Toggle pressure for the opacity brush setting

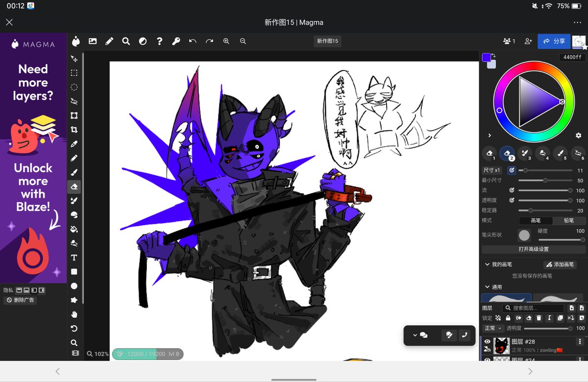(x=512, y=200)
